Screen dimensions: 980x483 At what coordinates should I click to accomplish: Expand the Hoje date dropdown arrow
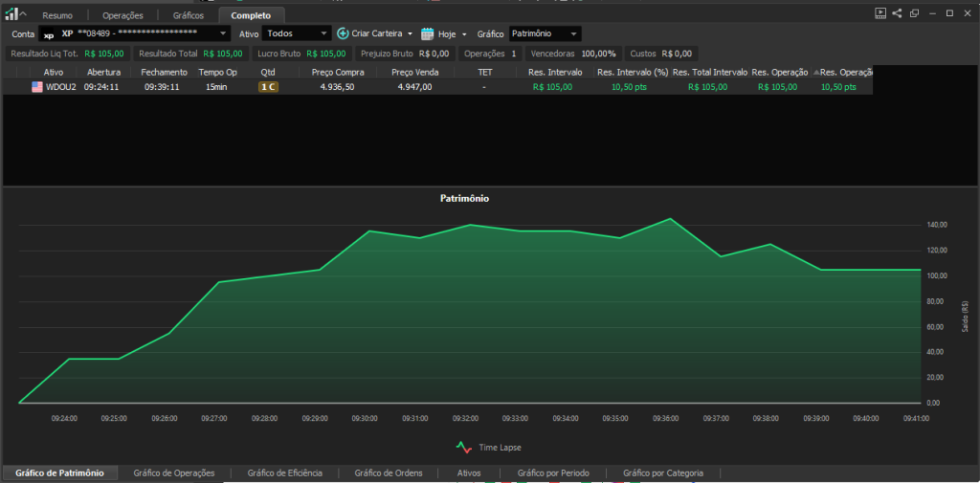[464, 34]
